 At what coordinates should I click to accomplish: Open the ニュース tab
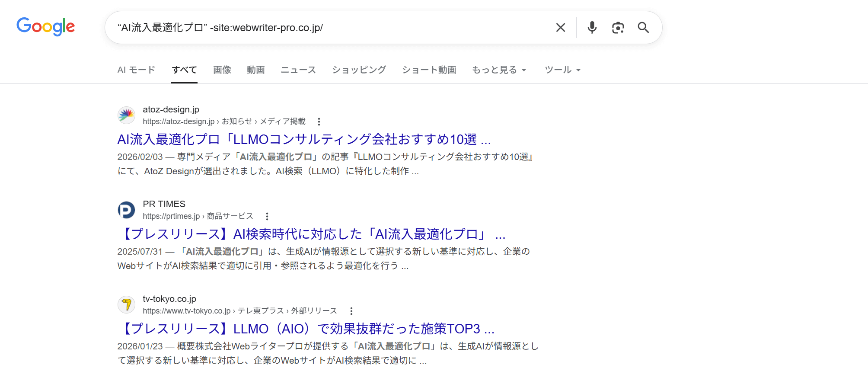(298, 70)
